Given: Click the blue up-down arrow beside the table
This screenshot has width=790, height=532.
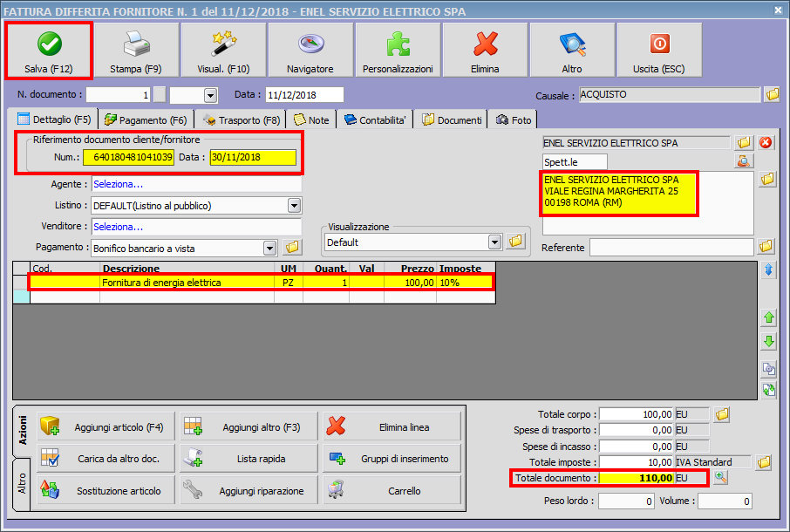Looking at the screenshot, I should click(x=769, y=270).
